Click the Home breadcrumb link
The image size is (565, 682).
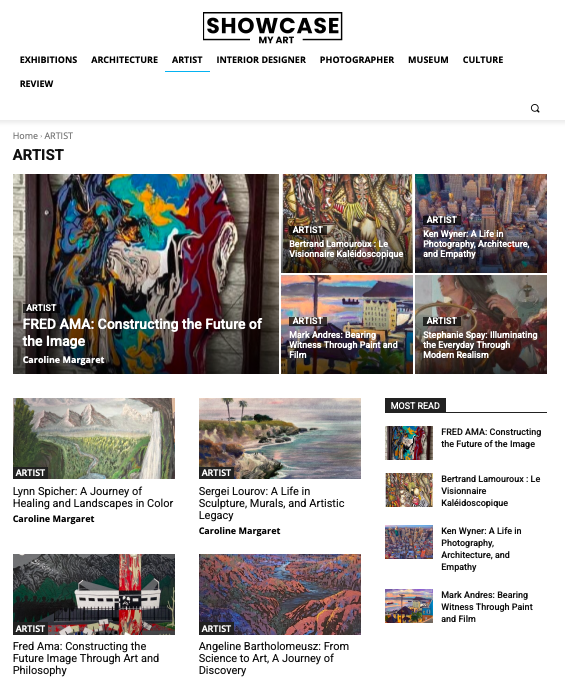[25, 136]
